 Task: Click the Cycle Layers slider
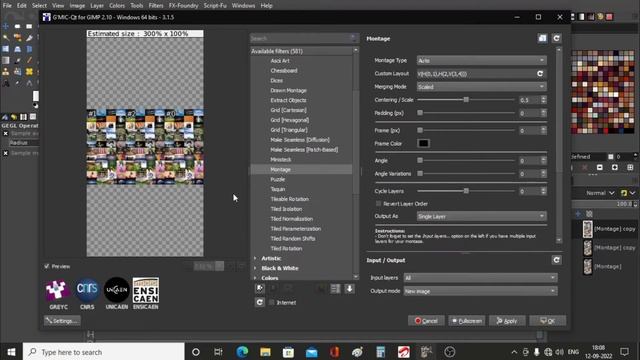tap(466, 191)
